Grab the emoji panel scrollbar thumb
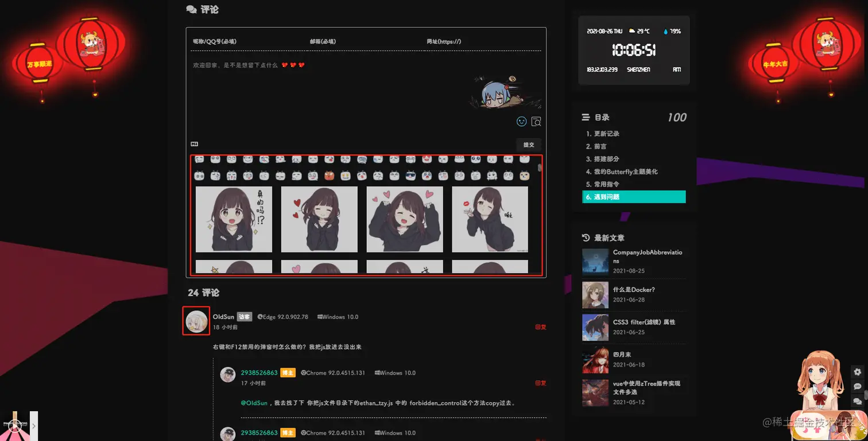 tap(540, 168)
